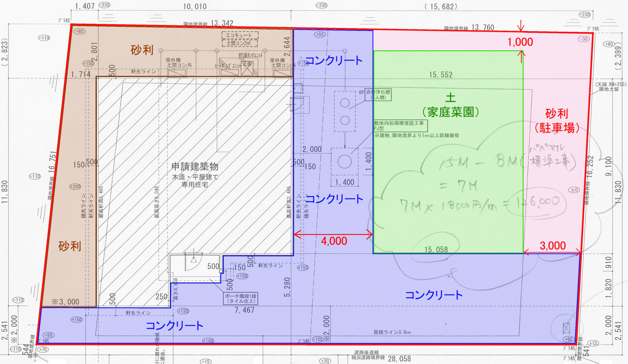628x364 pixels.
Task: Click the 10,010 top dimension
Action: (x=195, y=6)
